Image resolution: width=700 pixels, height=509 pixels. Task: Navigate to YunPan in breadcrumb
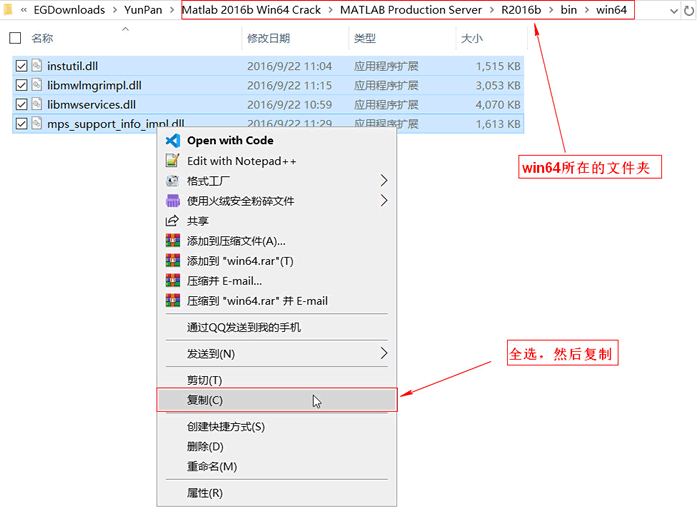tap(143, 10)
